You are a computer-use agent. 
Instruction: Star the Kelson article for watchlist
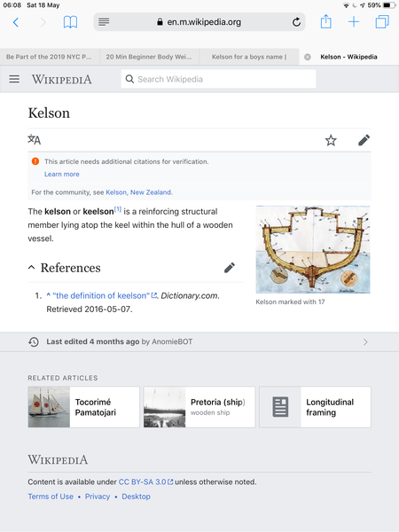point(331,140)
